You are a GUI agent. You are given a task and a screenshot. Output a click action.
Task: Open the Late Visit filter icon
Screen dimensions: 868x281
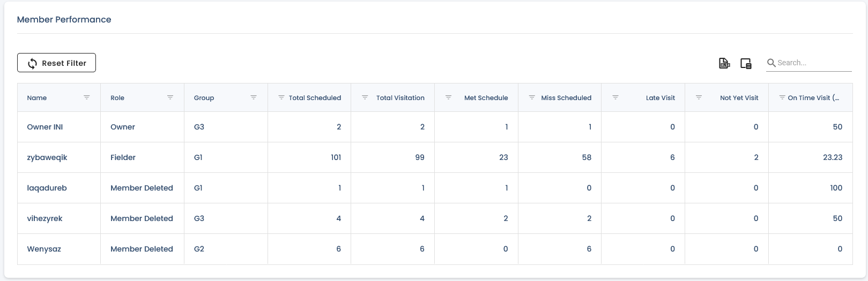click(x=615, y=97)
